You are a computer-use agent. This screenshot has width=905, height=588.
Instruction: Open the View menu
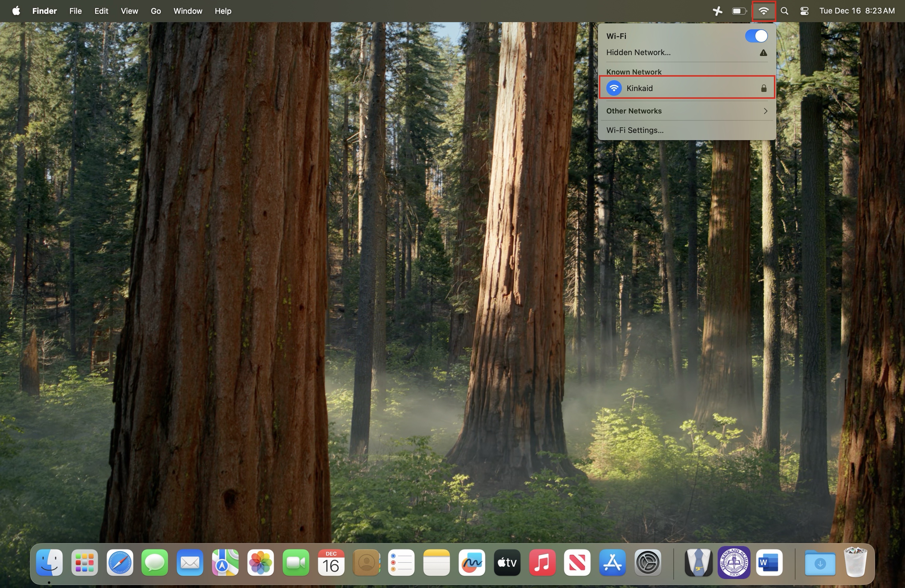pos(129,11)
